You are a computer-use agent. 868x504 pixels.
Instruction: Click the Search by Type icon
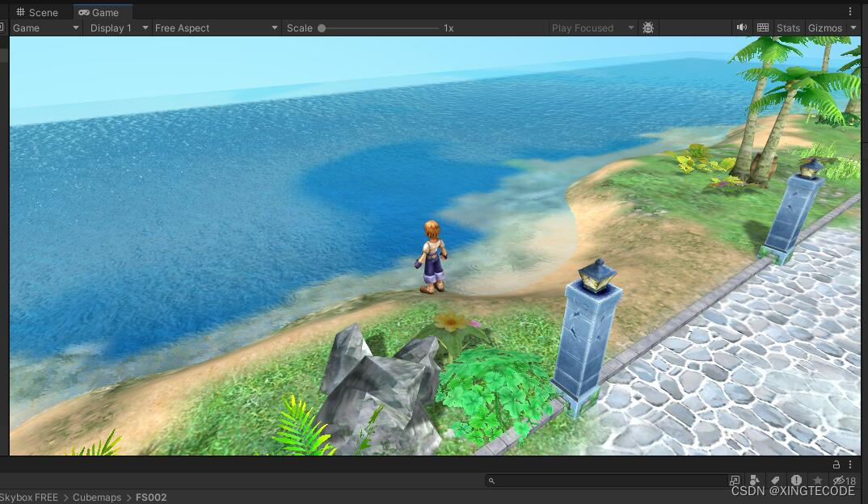pyautogui.click(x=755, y=481)
